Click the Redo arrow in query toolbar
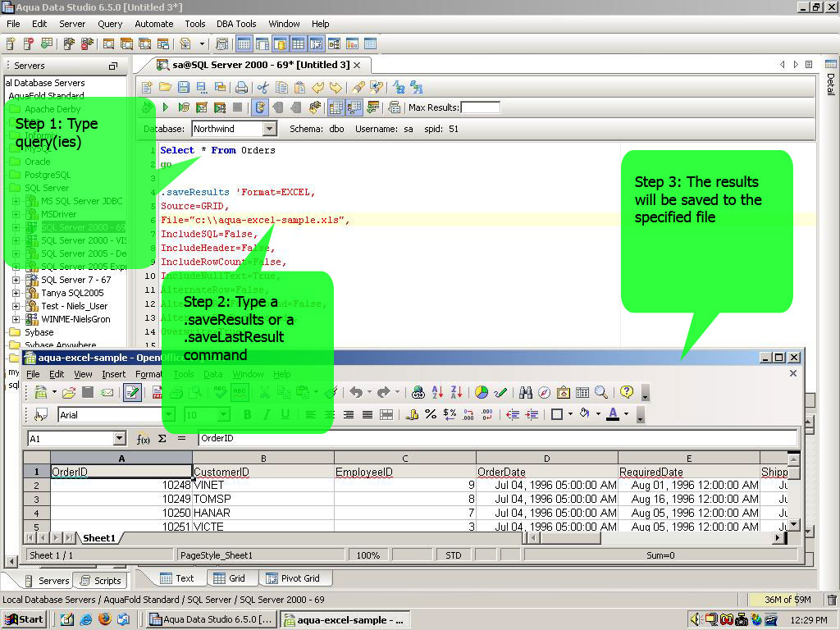Viewport: 840px width, 630px height. click(x=336, y=87)
